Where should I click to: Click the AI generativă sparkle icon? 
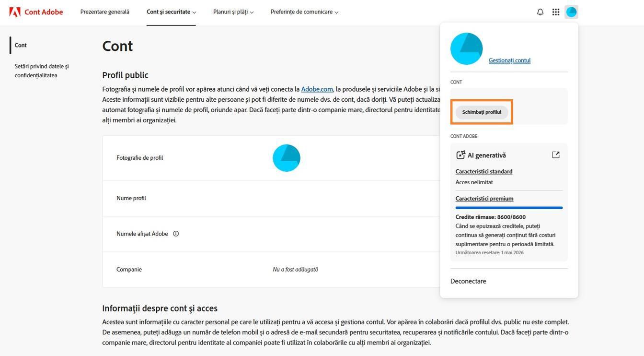(460, 155)
